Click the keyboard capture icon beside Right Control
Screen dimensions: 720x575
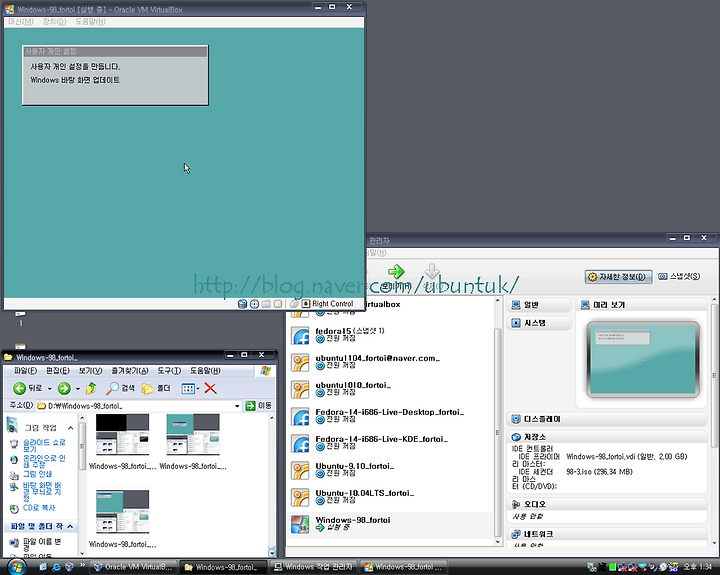click(x=306, y=304)
